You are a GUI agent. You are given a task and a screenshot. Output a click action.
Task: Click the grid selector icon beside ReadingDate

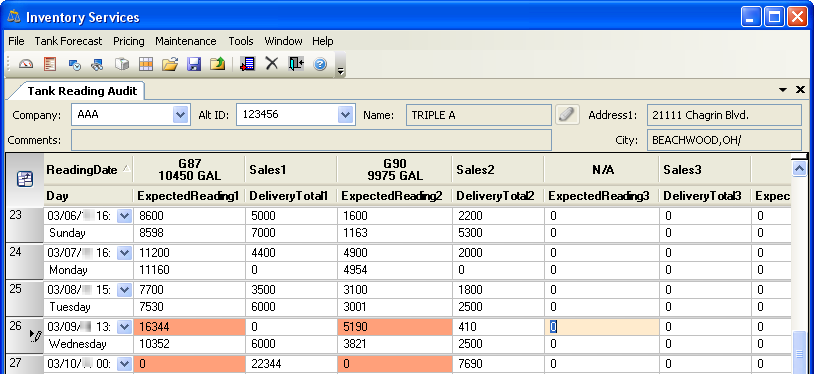(25, 179)
